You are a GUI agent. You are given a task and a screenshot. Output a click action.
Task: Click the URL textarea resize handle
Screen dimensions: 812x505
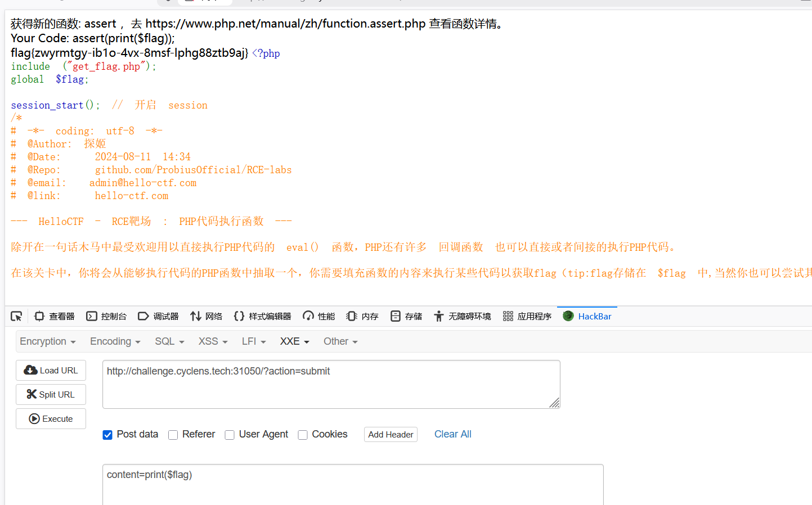(554, 403)
